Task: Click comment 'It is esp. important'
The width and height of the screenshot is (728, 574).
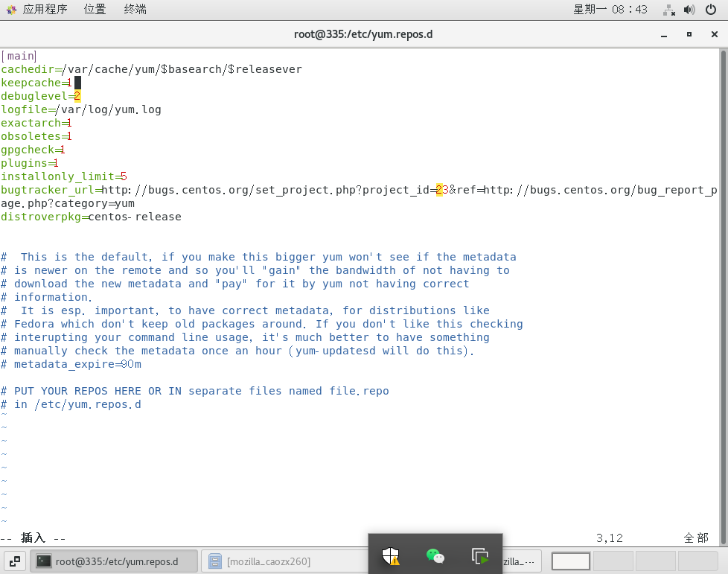Action: 245,311
